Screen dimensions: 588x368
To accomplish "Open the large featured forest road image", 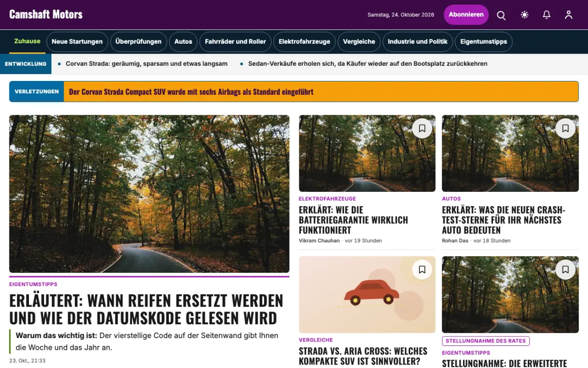I will click(x=149, y=194).
